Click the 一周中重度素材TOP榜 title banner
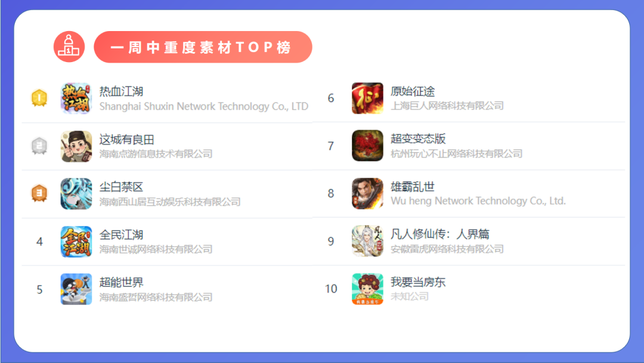The height and width of the screenshot is (363, 644). click(x=203, y=47)
